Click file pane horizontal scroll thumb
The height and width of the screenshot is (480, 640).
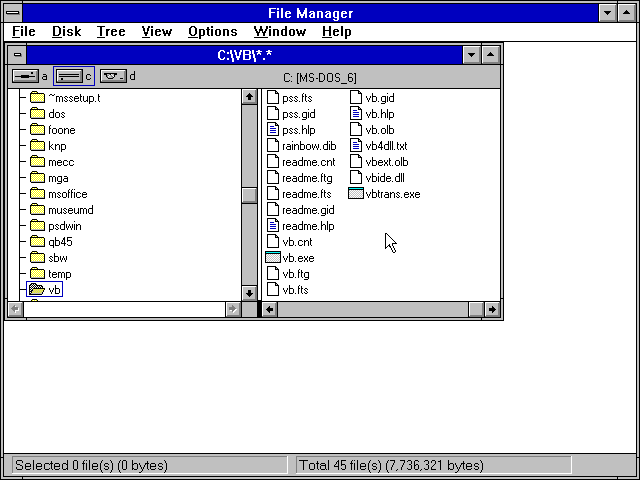point(476,309)
